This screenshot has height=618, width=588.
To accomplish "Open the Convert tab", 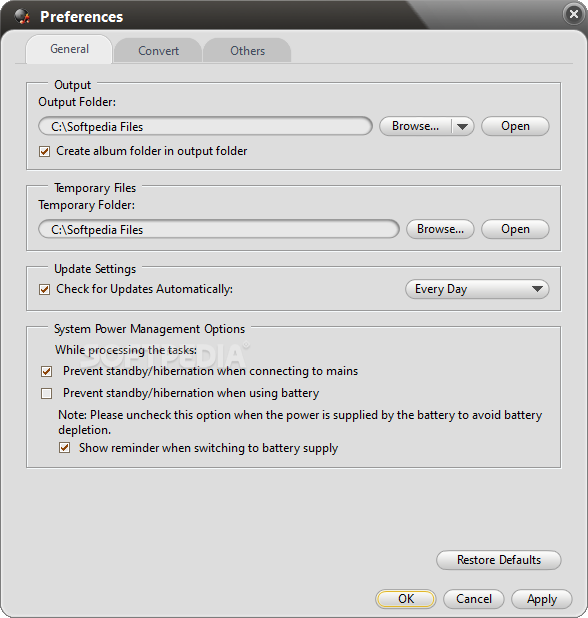I will 158,51.
